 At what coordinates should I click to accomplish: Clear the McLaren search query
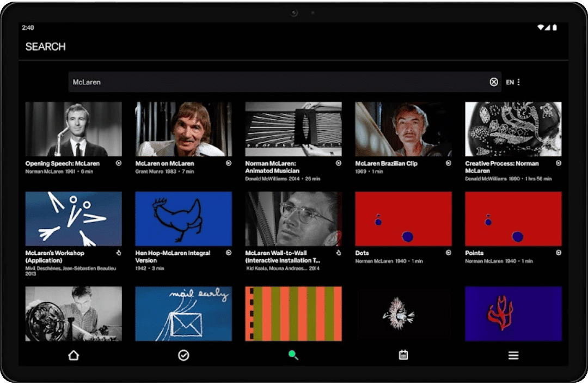[494, 82]
